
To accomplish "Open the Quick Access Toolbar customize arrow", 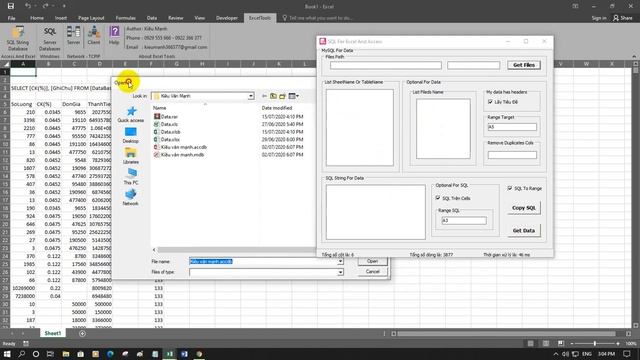I will point(64,6).
